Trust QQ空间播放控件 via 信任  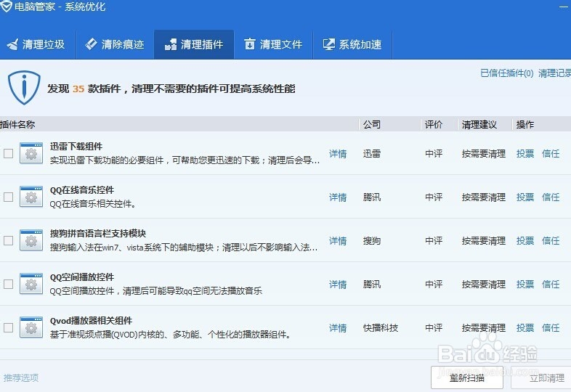tap(551, 285)
